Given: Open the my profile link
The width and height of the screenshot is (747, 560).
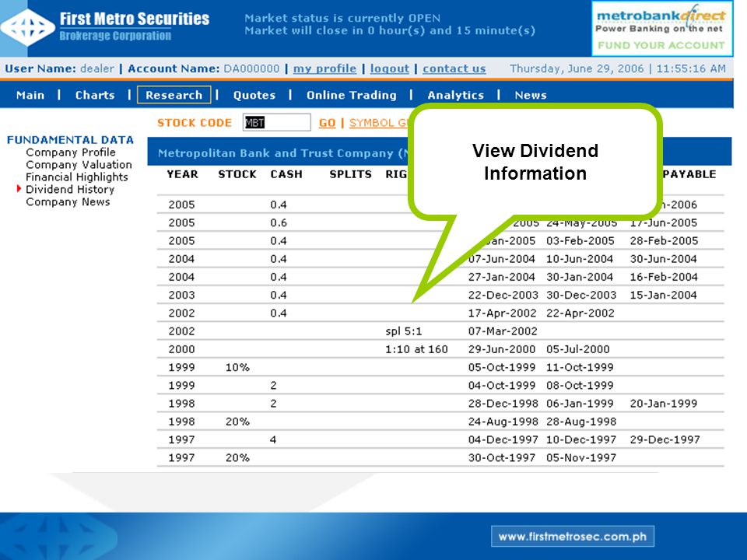Looking at the screenshot, I should pos(324,68).
